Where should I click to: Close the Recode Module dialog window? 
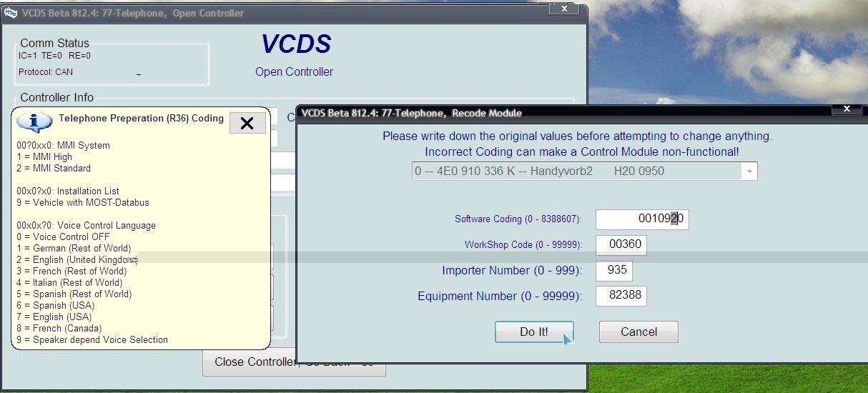(847, 109)
